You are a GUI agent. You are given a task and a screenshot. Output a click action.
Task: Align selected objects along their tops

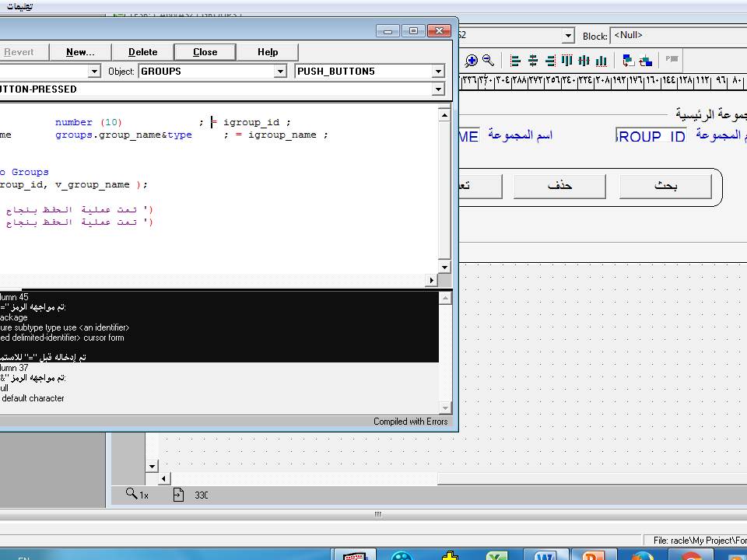(566, 61)
